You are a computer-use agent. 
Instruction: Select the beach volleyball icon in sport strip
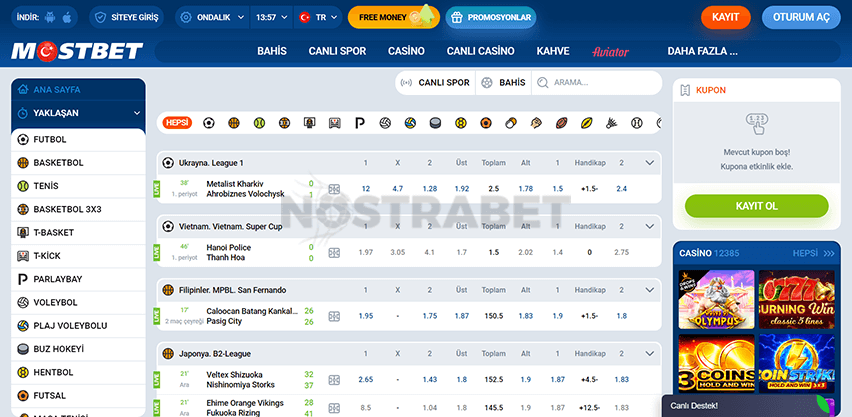tap(410, 123)
